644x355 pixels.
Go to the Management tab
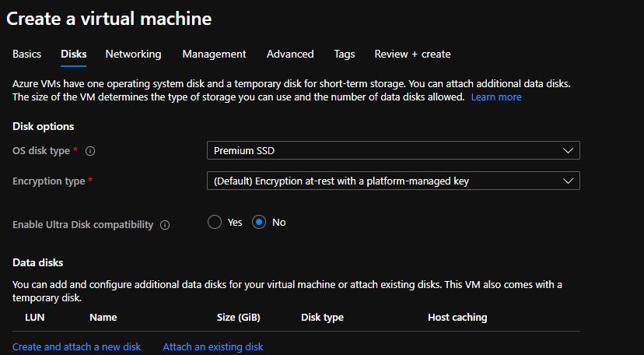214,54
